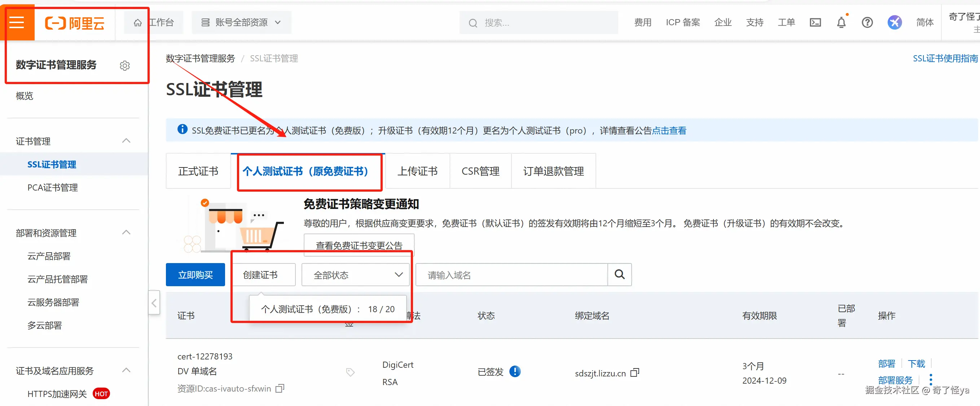
Task: Click the help question mark icon
Action: tap(867, 22)
